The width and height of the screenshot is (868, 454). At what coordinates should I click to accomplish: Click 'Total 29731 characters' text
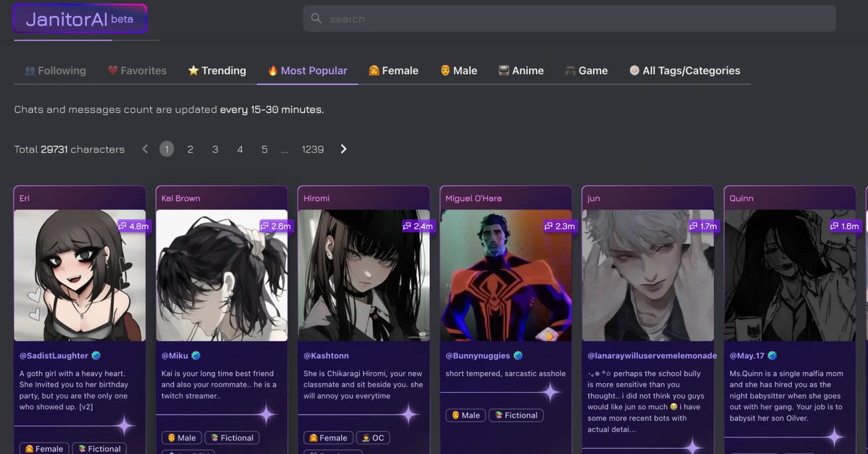[x=69, y=149]
